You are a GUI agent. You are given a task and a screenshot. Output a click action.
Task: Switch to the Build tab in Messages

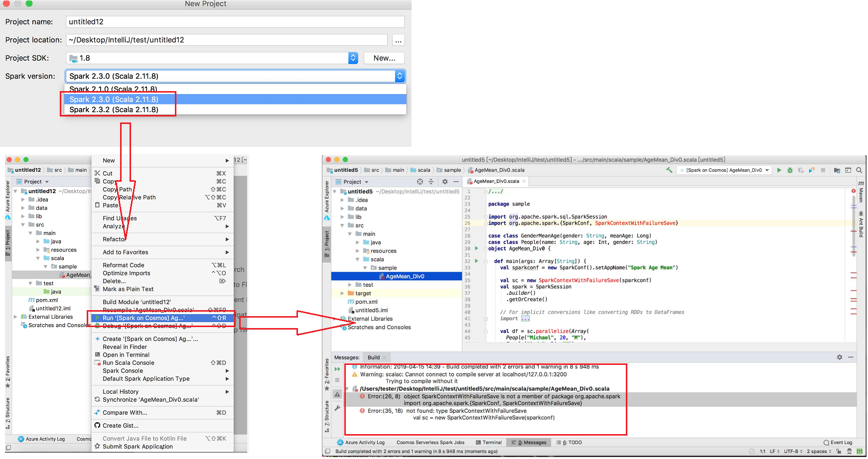(x=373, y=357)
